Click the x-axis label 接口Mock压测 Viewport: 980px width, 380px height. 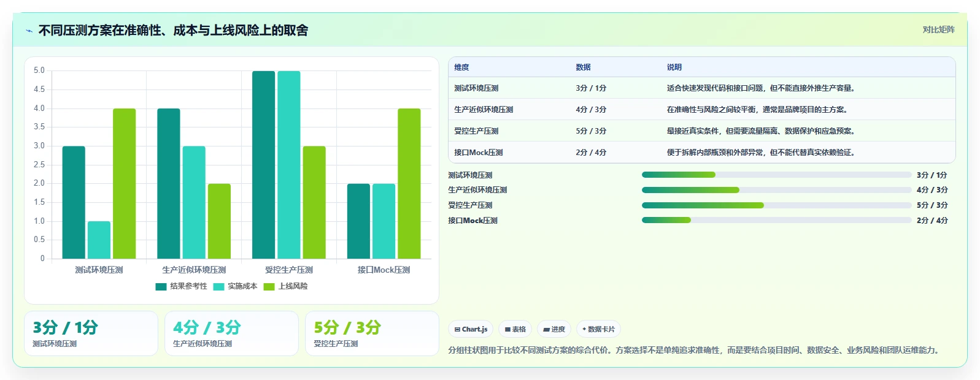pos(384,270)
